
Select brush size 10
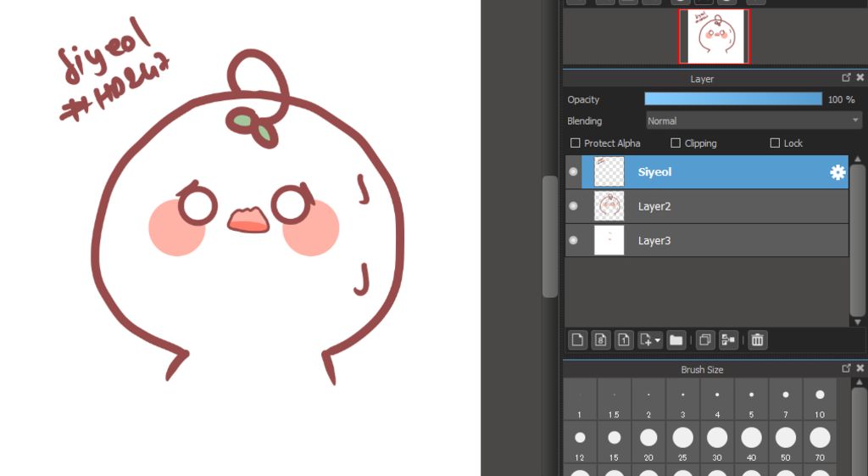tap(820, 399)
